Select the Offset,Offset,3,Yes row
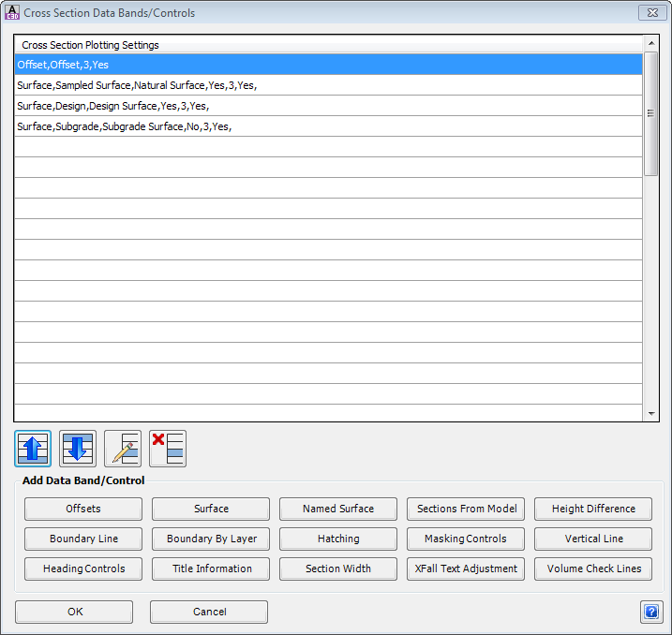Image resolution: width=672 pixels, height=635 pixels. pyautogui.click(x=328, y=65)
